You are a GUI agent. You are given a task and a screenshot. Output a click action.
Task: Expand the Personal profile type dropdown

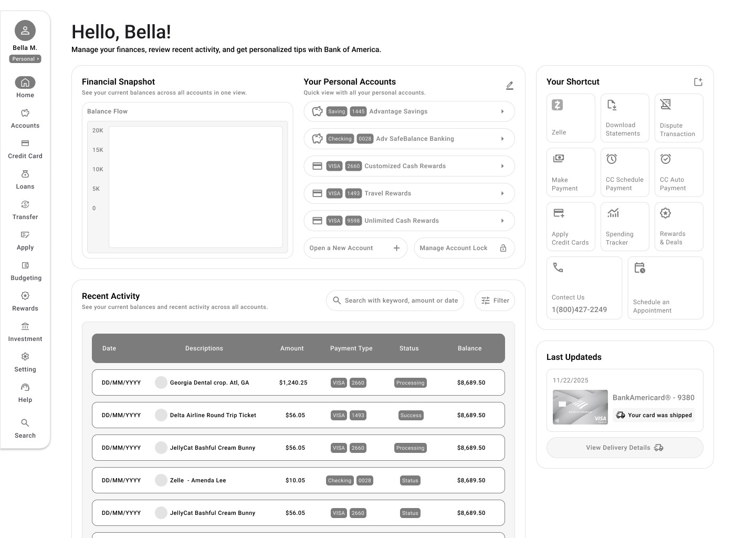(25, 59)
